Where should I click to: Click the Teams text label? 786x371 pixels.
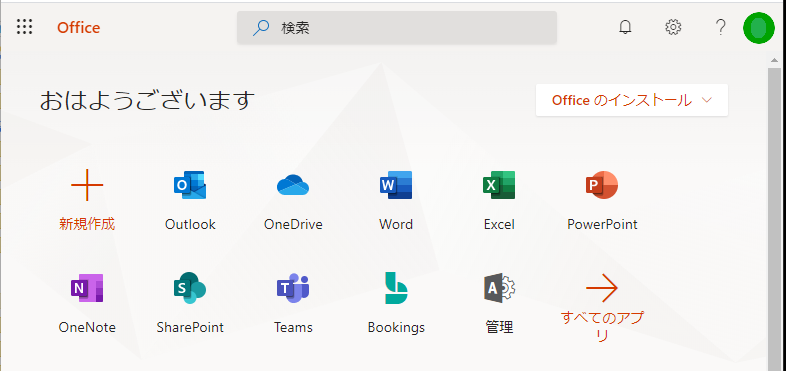click(x=293, y=327)
